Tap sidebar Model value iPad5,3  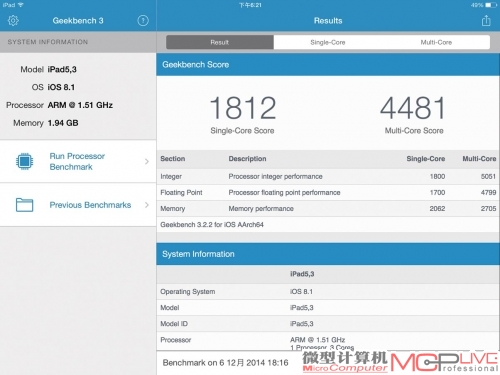coord(62,69)
